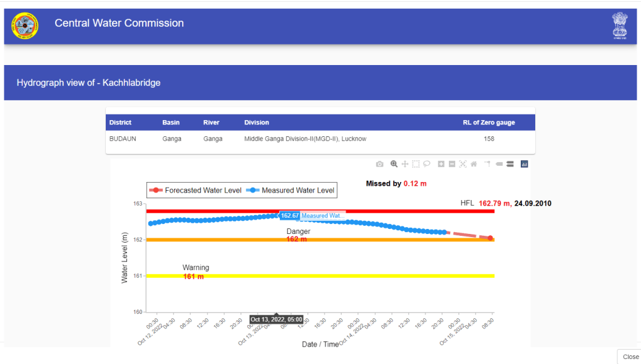Image resolution: width=641 pixels, height=364 pixels.
Task: Click the Zoom in plus icon
Action: point(441,164)
